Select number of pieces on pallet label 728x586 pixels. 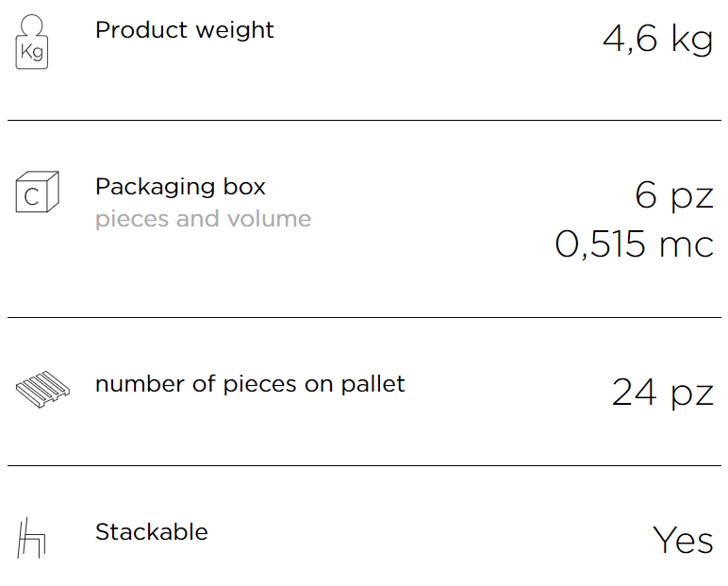(250, 385)
